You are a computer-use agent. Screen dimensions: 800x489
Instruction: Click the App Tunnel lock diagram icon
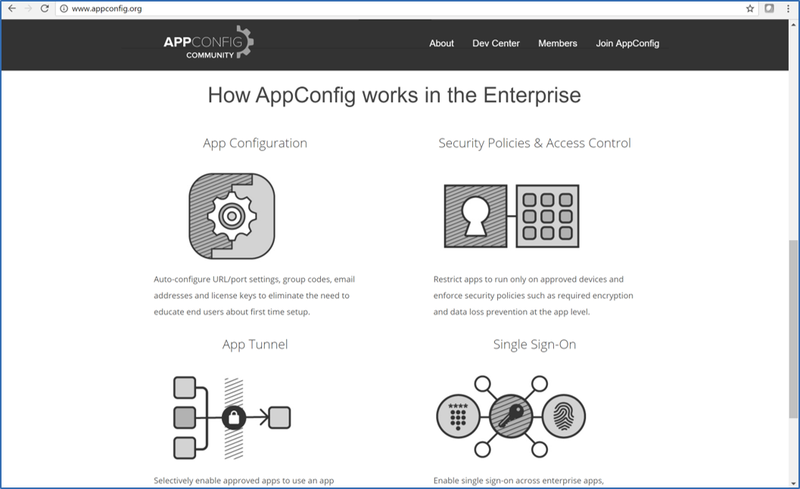pos(232,418)
